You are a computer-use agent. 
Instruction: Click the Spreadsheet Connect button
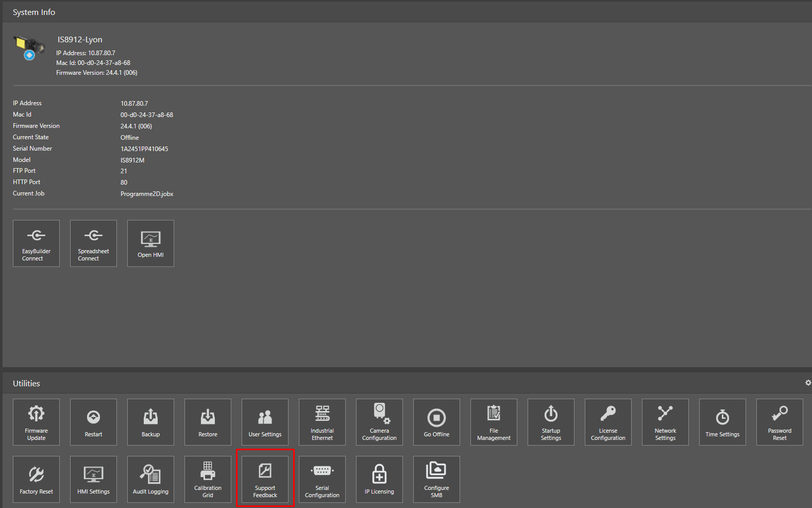pyautogui.click(x=93, y=243)
